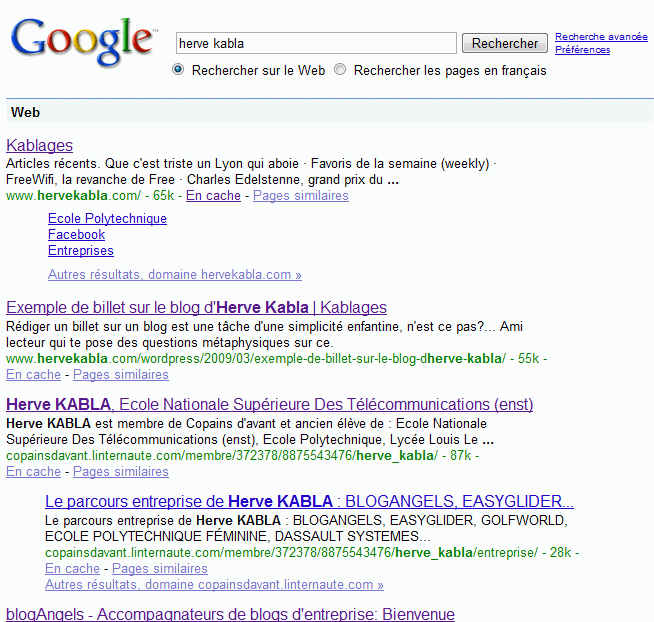Open 'En cache' for the exemple-de-billet result
Viewport: 654px width, 622px height.
pos(33,375)
